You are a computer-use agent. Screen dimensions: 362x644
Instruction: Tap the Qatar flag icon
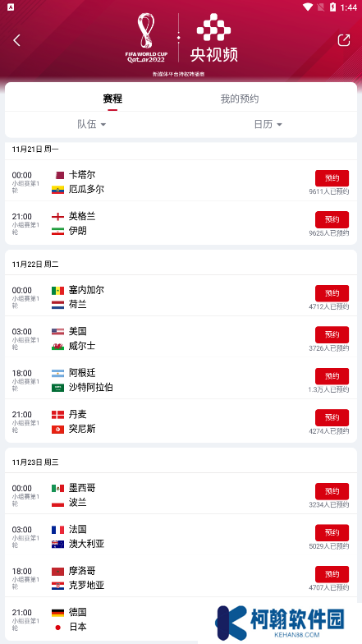click(60, 175)
